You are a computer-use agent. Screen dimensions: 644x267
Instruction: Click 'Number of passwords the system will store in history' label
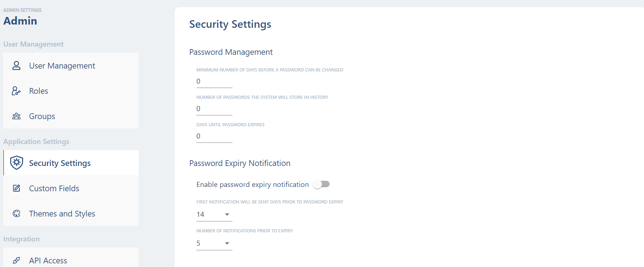262,97
